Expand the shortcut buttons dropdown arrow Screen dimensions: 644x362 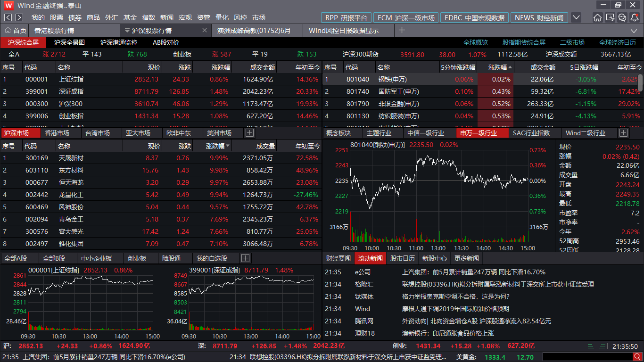point(576,17)
